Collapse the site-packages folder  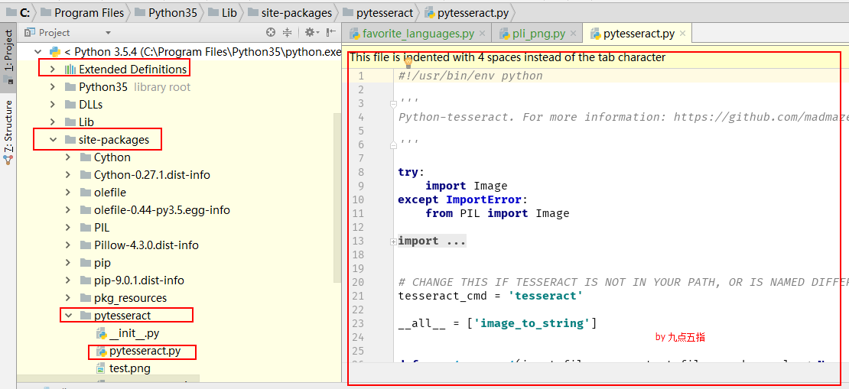coord(53,140)
